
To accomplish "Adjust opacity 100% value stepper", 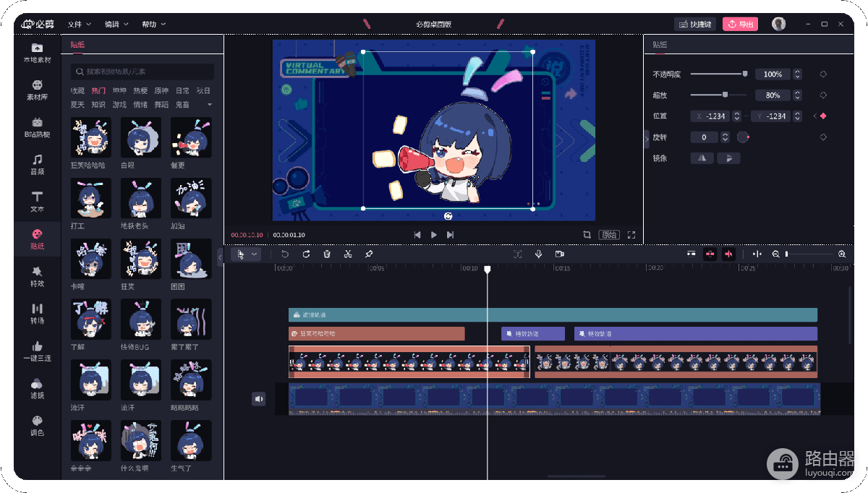I will (797, 74).
